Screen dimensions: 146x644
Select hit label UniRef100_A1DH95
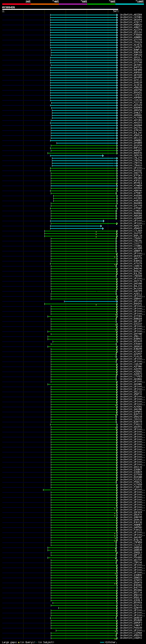point(131,218)
